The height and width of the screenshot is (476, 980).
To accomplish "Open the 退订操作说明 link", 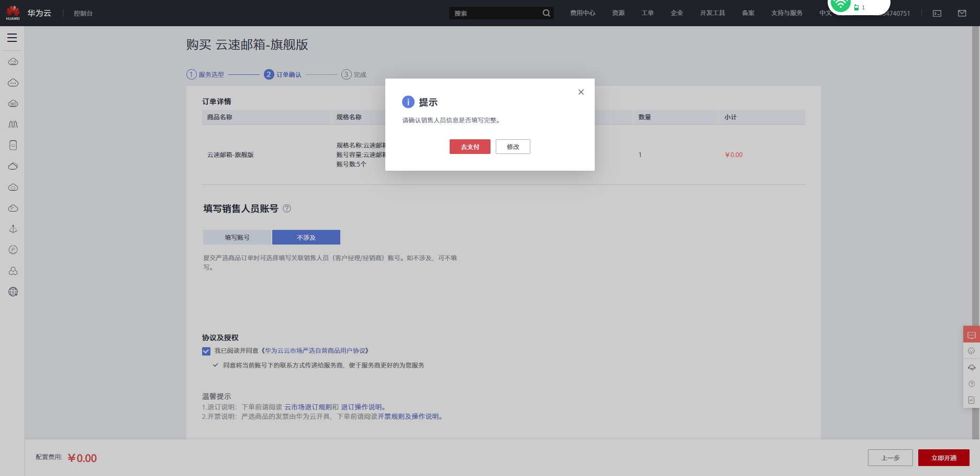I will tap(361, 407).
